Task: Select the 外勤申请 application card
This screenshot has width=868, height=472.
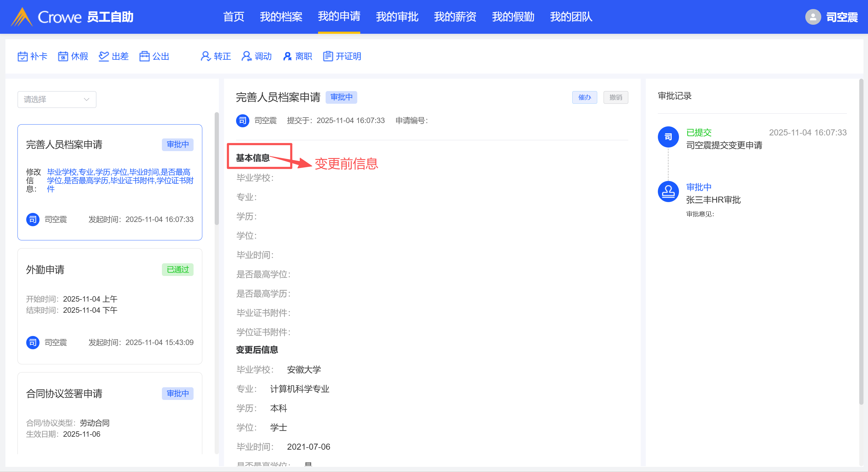Action: point(109,306)
